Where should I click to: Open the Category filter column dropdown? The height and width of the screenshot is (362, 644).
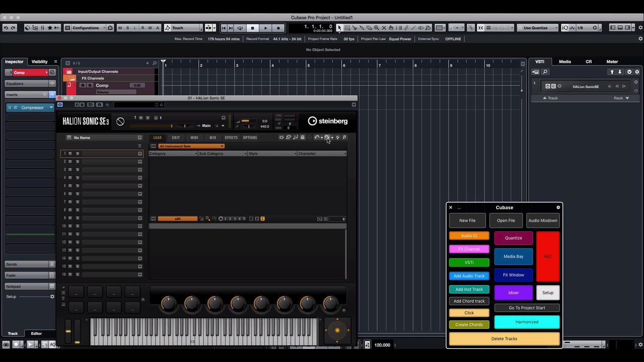[173, 153]
